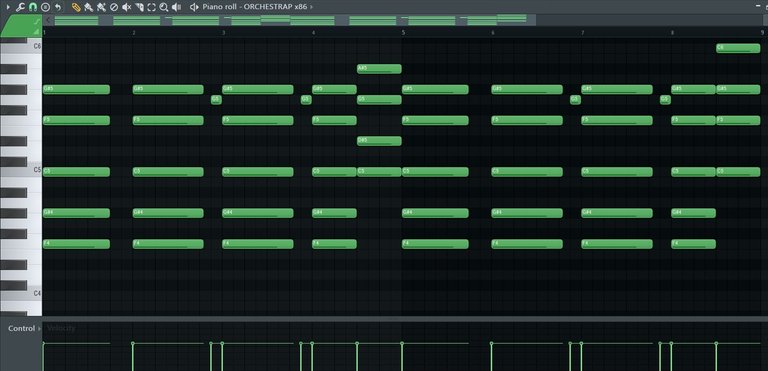768x371 pixels.
Task: Select the G#4 note starting at bar 6
Action: pos(527,213)
